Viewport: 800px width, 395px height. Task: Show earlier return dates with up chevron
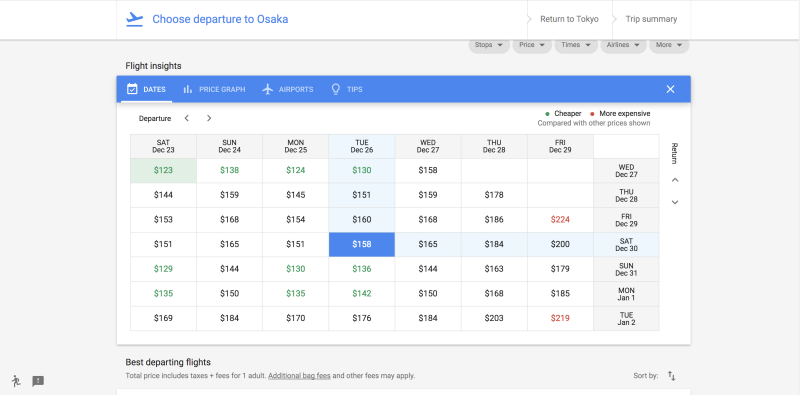(674, 180)
